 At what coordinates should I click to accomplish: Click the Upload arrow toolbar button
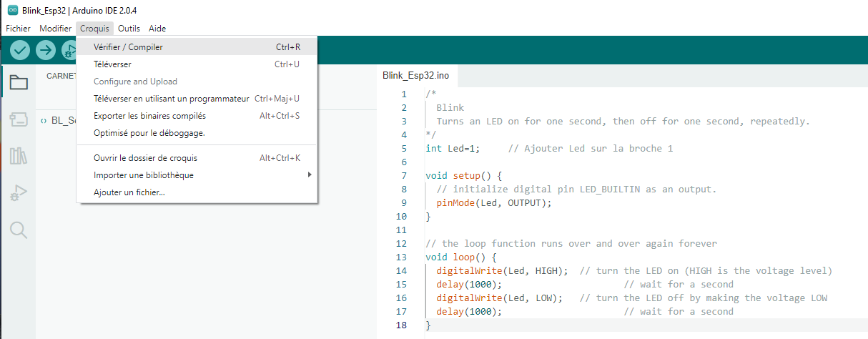point(46,50)
